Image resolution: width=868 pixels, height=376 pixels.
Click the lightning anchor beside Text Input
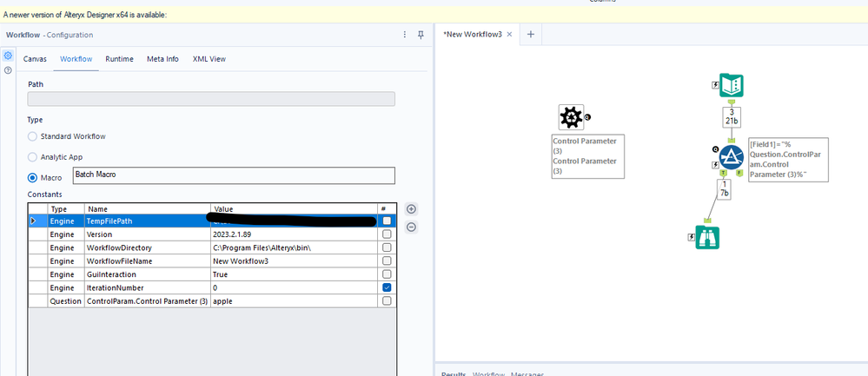click(715, 85)
